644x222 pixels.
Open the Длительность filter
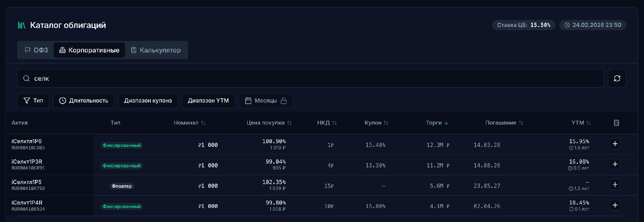pos(84,101)
